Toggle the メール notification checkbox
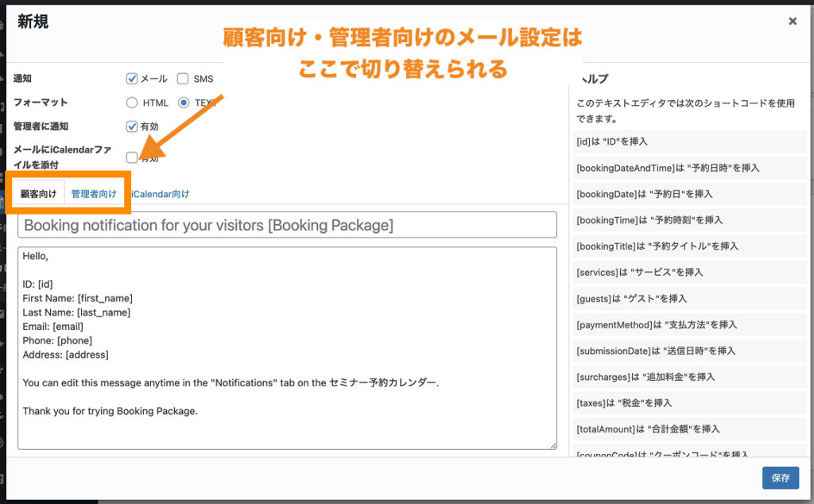This screenshot has height=504, width=814. pos(132,79)
